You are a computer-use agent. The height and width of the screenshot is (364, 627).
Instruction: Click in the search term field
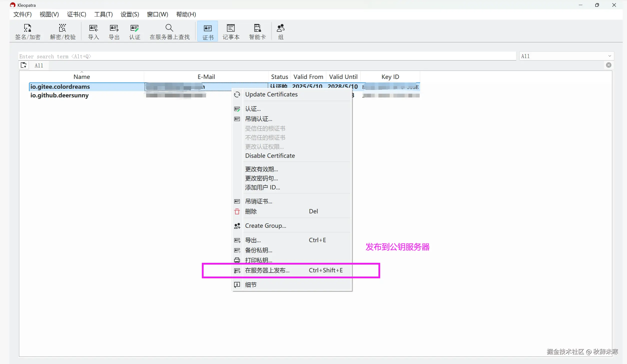click(267, 56)
